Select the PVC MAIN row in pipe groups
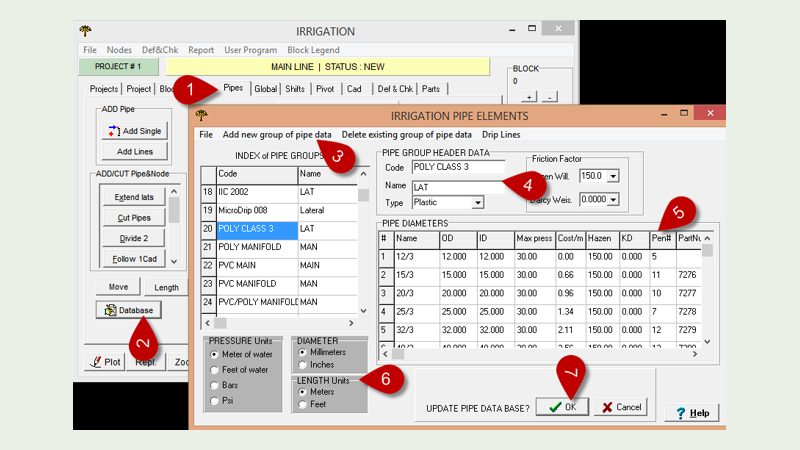Image resolution: width=800 pixels, height=450 pixels. pos(279,265)
